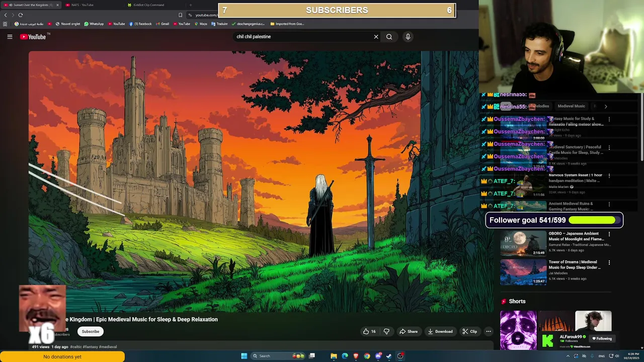Create a Clip of the video

coord(470,331)
